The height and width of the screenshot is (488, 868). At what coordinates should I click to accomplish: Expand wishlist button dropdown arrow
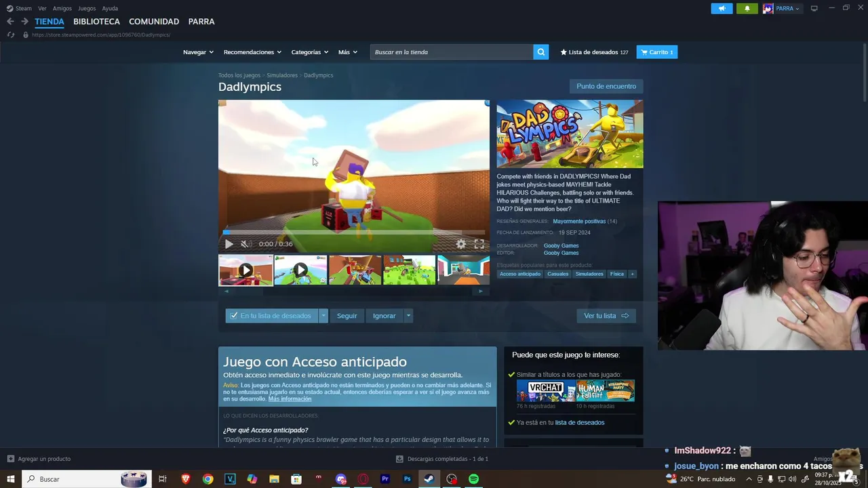pyautogui.click(x=323, y=316)
